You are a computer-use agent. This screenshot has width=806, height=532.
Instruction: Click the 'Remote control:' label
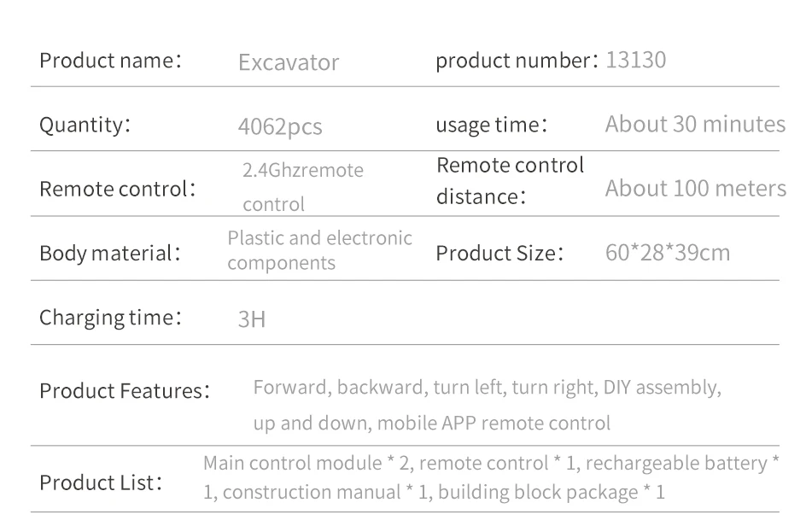(x=117, y=188)
